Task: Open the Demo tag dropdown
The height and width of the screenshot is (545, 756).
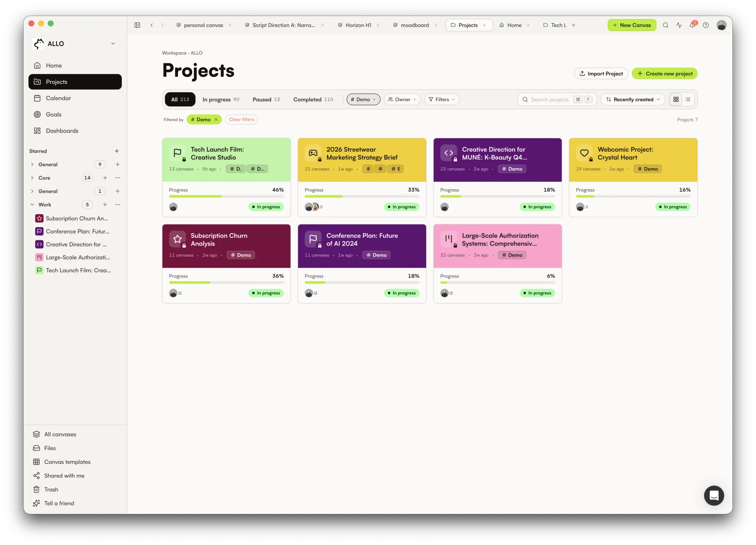Action: 363,100
